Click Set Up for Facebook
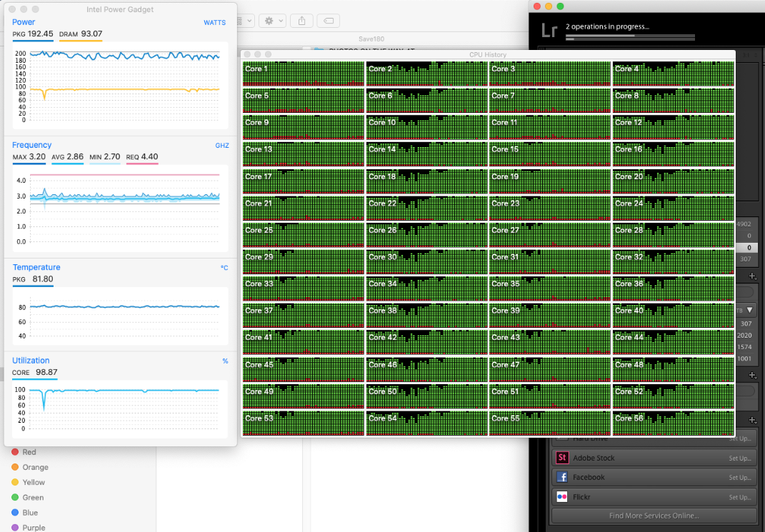 (739, 478)
